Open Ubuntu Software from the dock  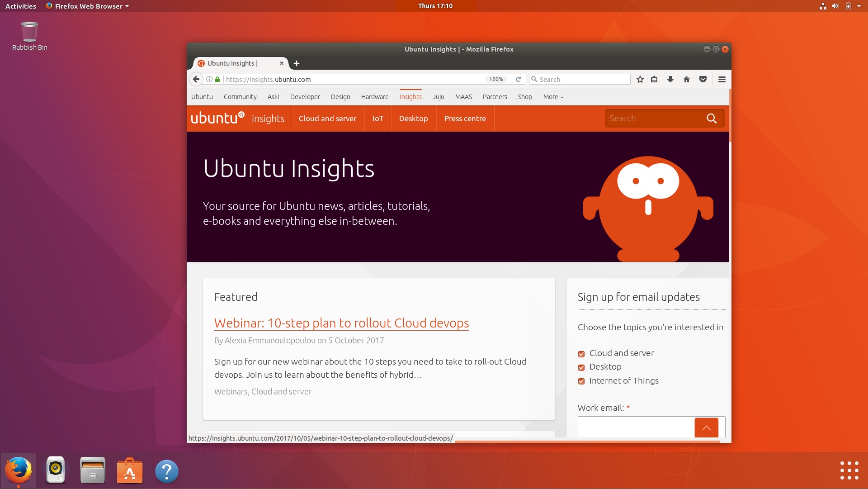point(130,471)
